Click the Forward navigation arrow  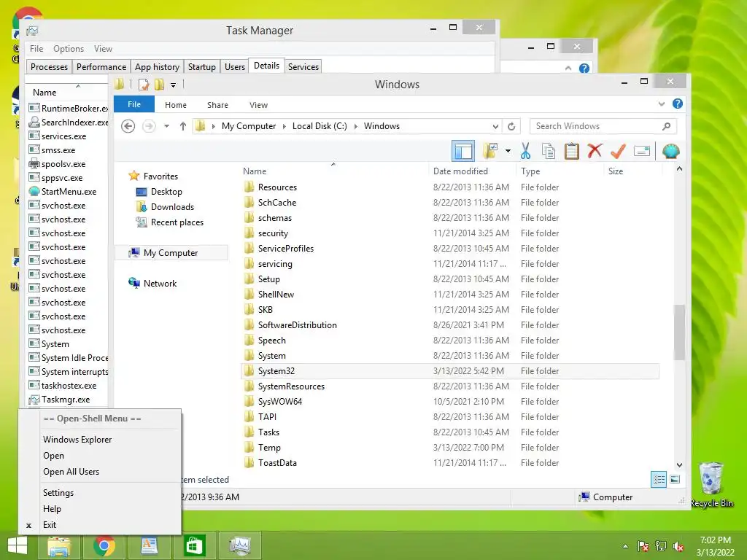[149, 126]
